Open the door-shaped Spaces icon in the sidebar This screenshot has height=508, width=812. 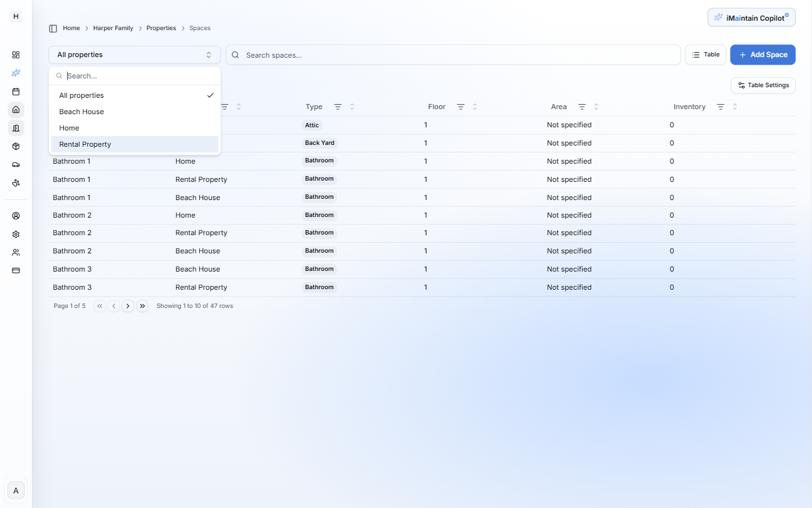tap(16, 127)
